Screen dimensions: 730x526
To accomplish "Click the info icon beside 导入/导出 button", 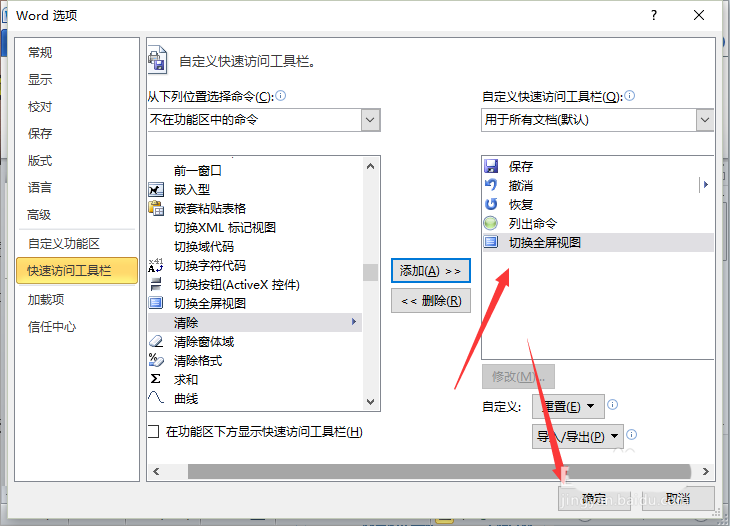I will pyautogui.click(x=631, y=435).
